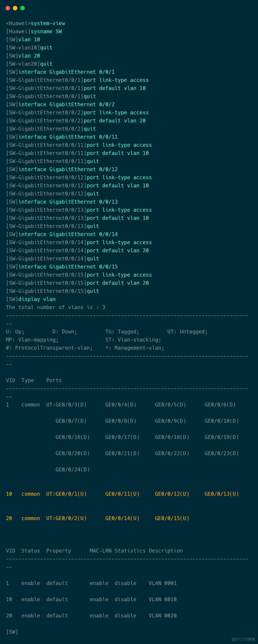Click the Ports column header

pyautogui.click(x=54, y=380)
